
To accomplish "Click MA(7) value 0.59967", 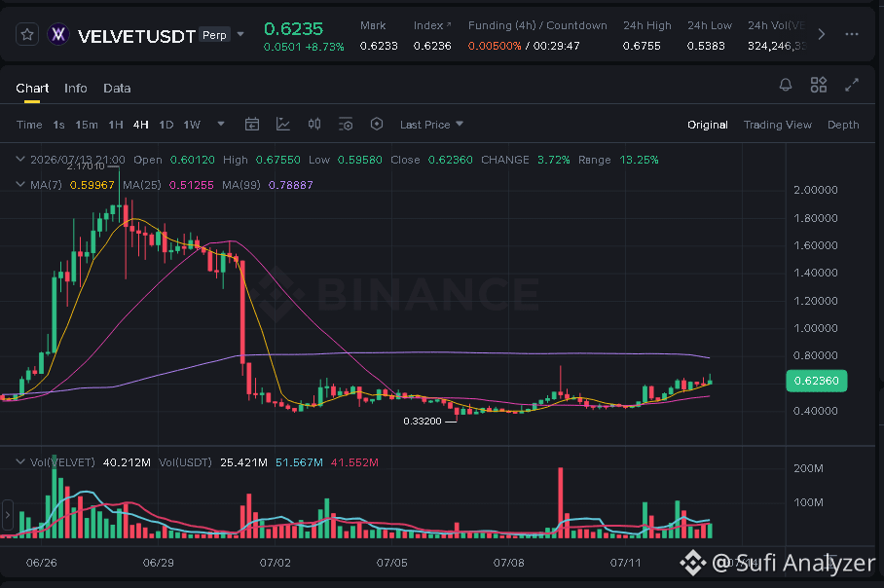I will (x=92, y=185).
